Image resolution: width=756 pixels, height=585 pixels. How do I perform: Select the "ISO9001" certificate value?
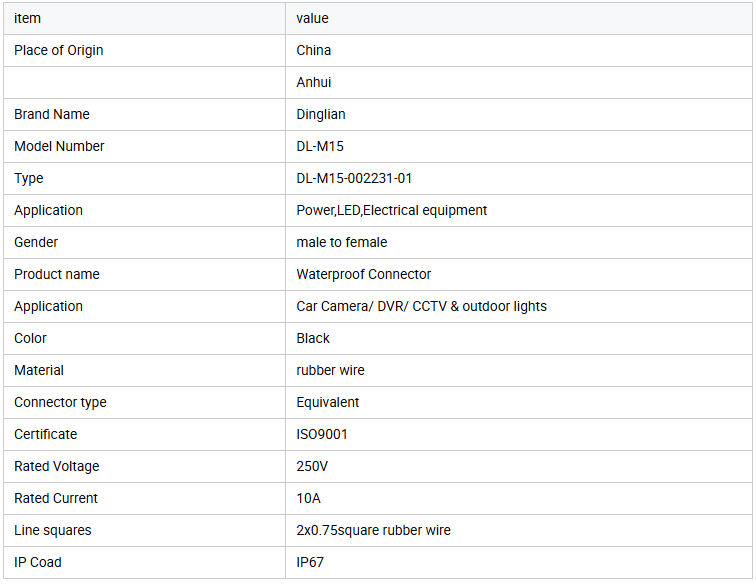(322, 434)
